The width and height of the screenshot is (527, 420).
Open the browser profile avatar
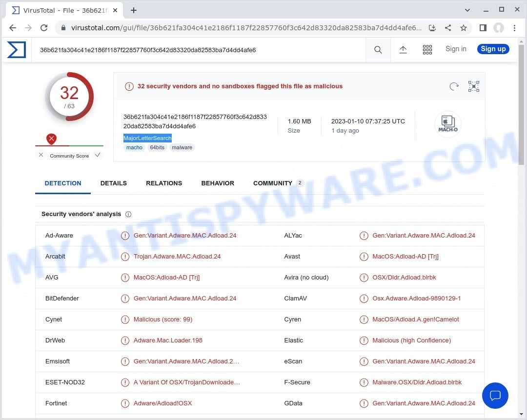coord(498,28)
